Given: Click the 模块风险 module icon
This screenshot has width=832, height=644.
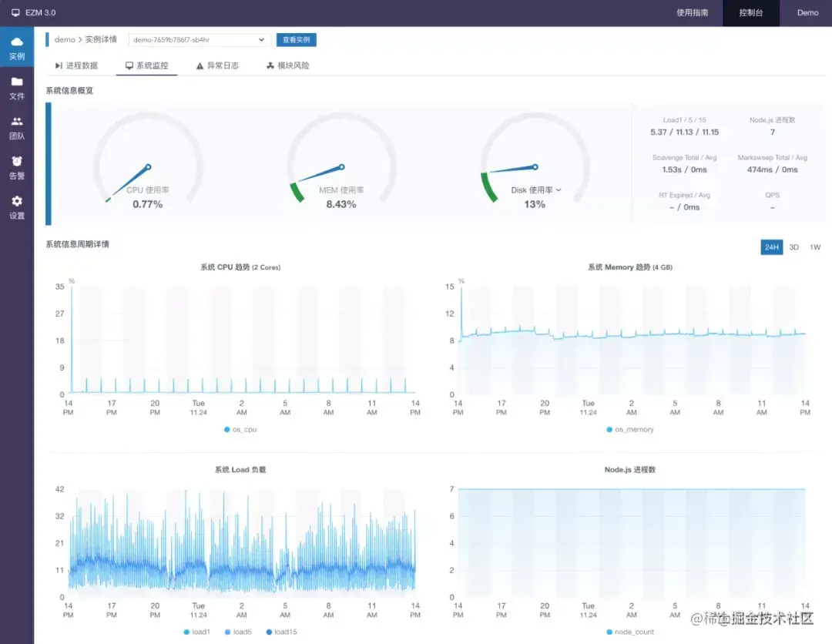Looking at the screenshot, I should pyautogui.click(x=270, y=65).
